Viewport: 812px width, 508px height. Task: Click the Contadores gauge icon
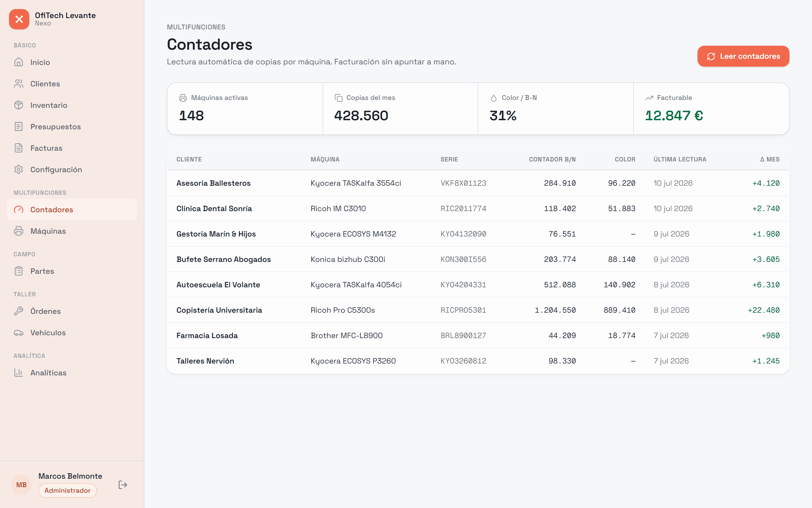click(x=19, y=210)
